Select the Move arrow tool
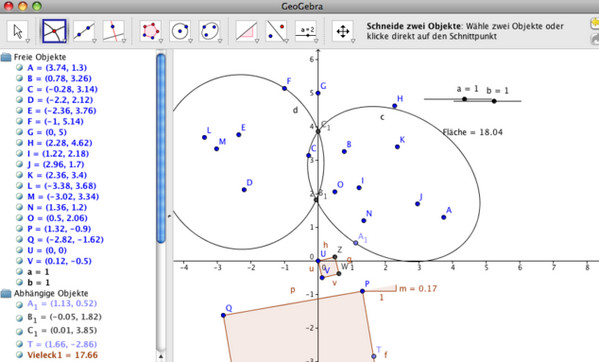This screenshot has width=599, height=362. pyautogui.click(x=18, y=31)
